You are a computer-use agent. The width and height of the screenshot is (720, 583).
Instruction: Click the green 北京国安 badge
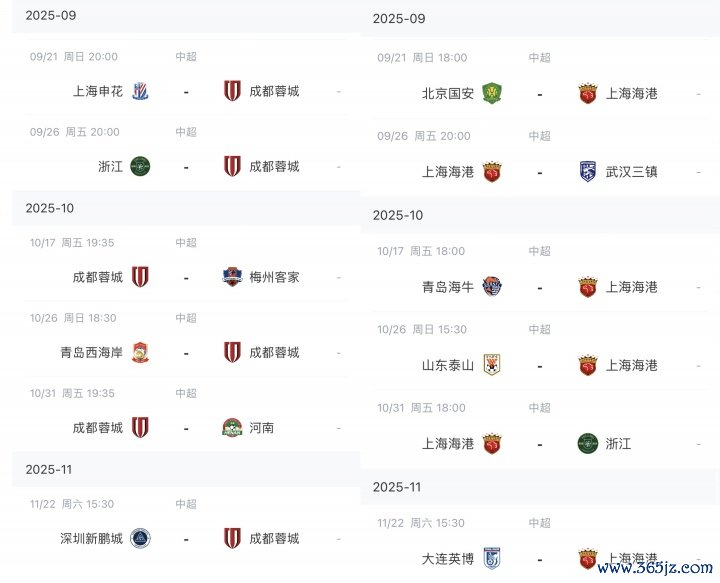[491, 94]
